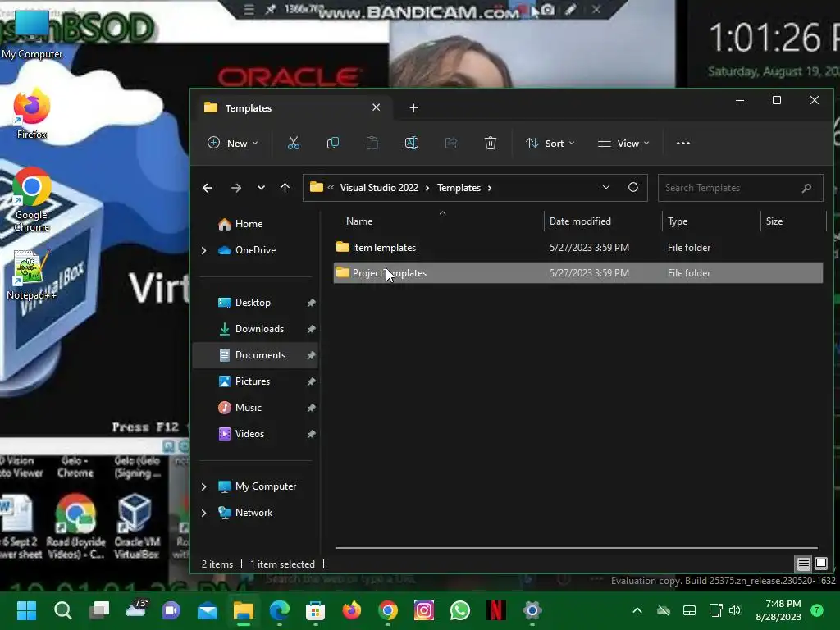Click Templates breadcrumb in address bar
840x630 pixels.
(x=459, y=188)
